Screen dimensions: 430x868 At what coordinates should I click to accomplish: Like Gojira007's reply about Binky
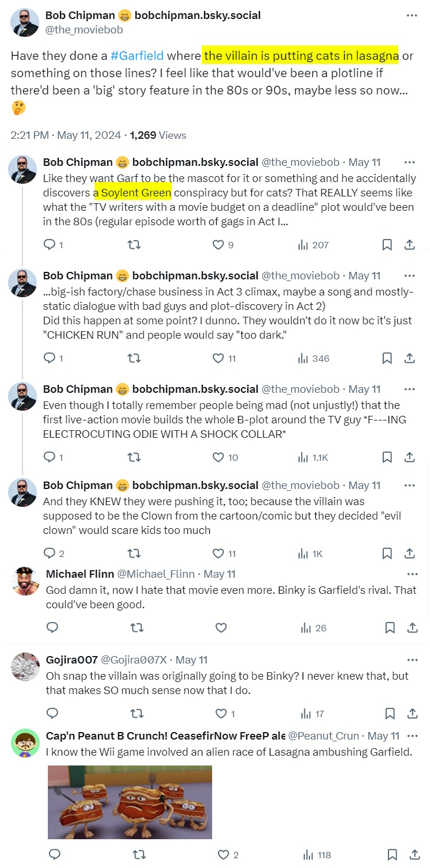pos(221,714)
